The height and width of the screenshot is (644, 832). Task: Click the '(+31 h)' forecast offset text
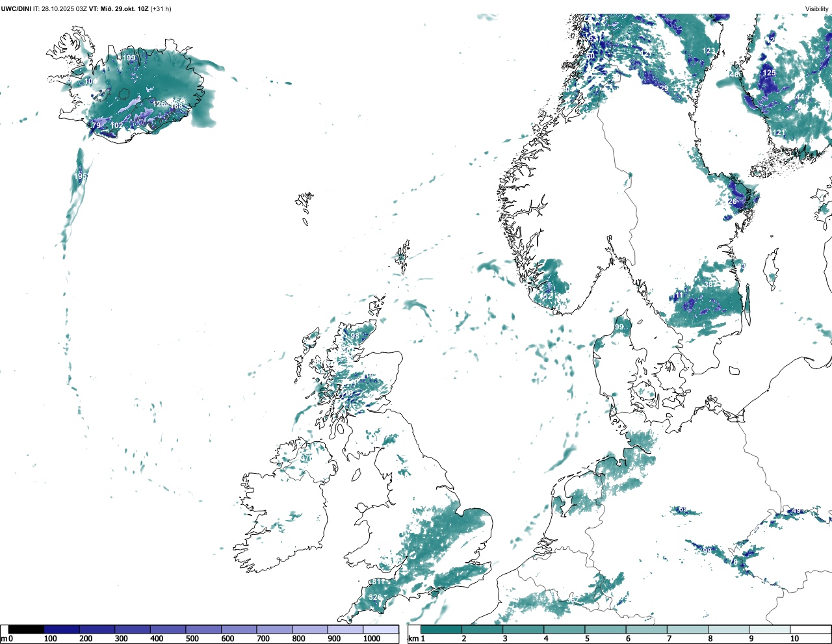(161, 9)
